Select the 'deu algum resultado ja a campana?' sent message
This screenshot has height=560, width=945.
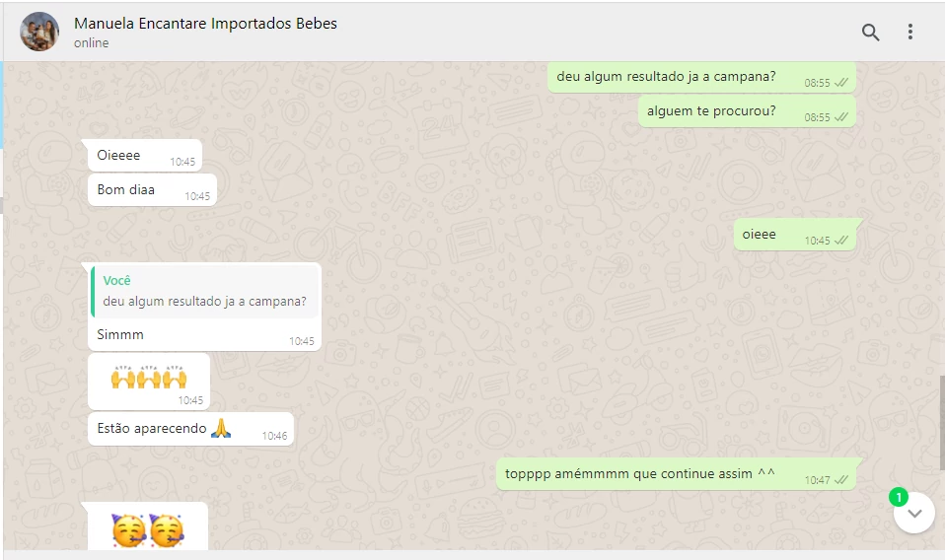pos(701,77)
